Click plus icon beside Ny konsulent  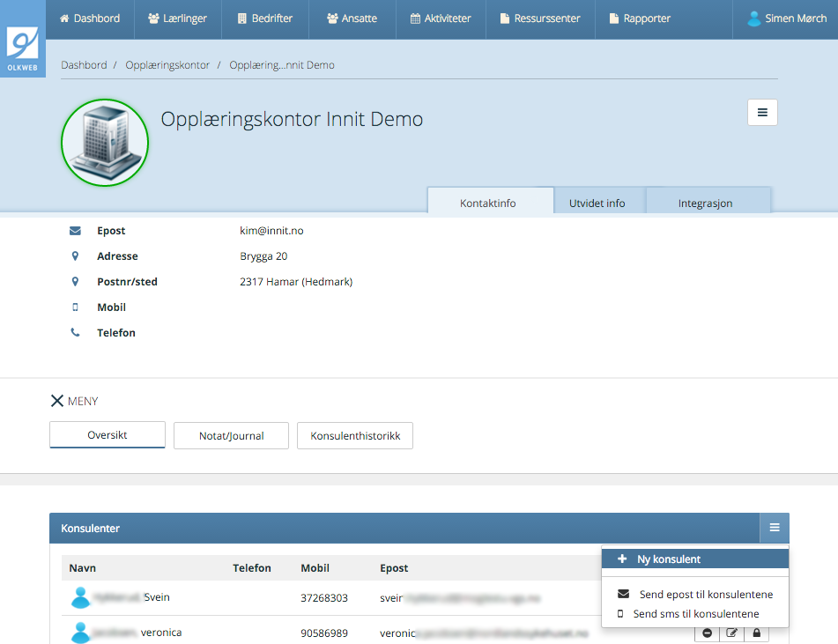coord(622,559)
